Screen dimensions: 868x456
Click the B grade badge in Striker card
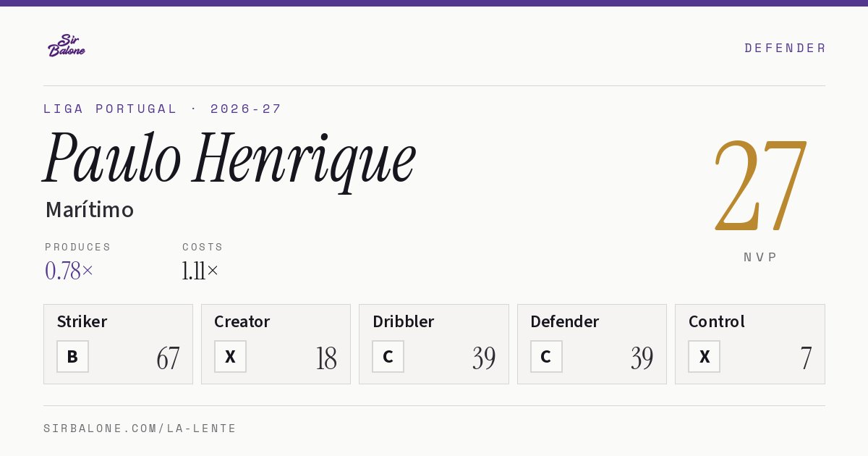point(72,356)
